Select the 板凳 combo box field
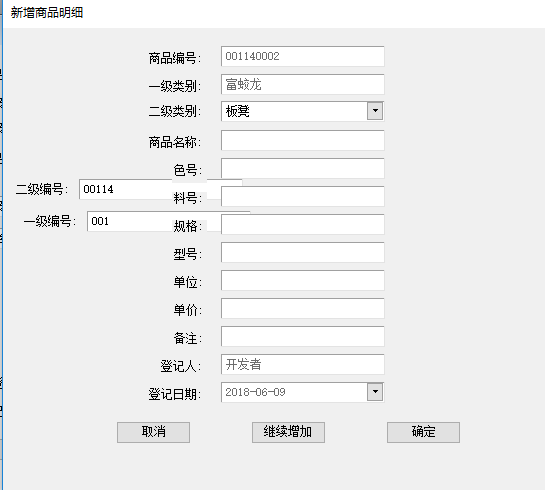545x490 pixels. coord(302,111)
